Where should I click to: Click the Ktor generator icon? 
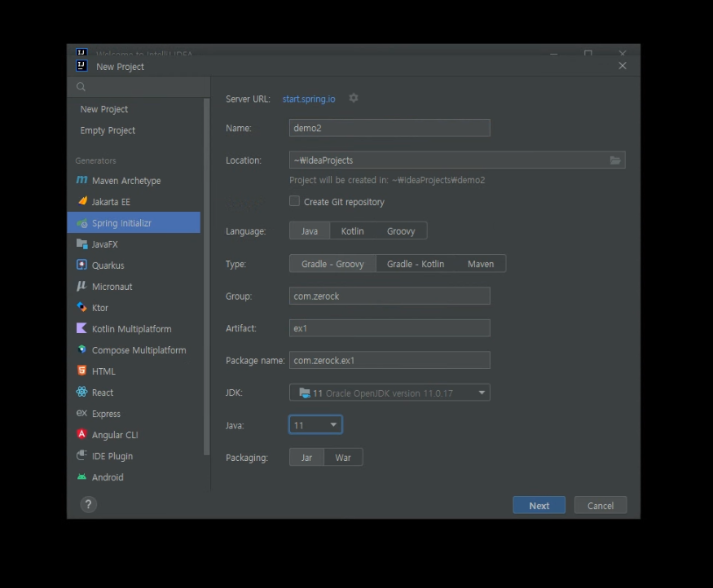click(81, 308)
